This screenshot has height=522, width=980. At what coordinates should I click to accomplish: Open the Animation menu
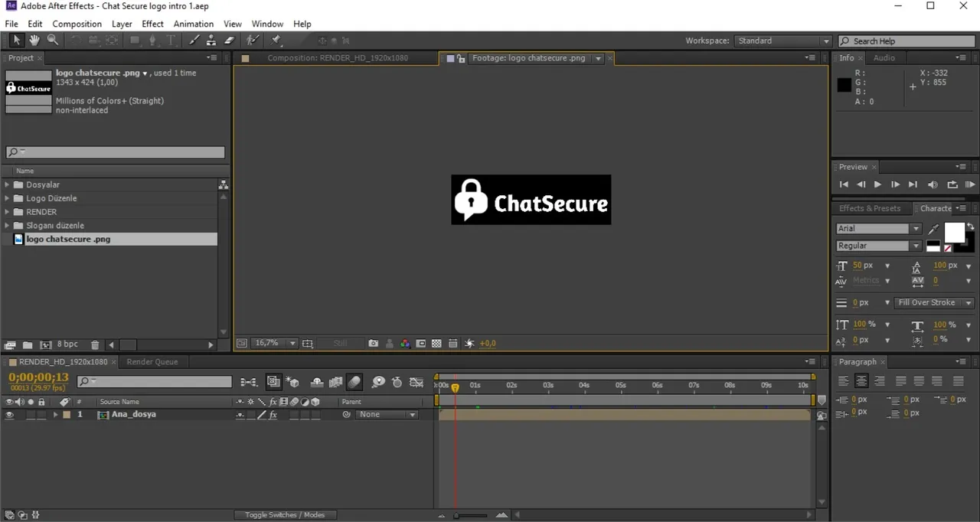coord(194,24)
